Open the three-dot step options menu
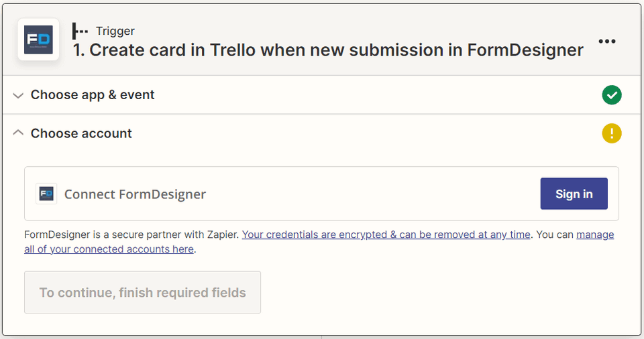The width and height of the screenshot is (644, 339). 606,42
